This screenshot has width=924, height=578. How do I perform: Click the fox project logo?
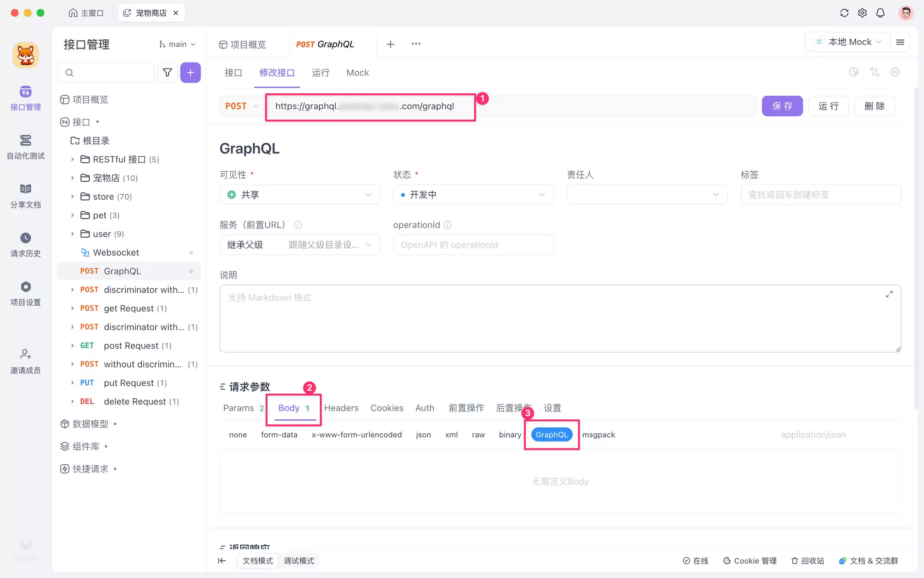pos(25,55)
